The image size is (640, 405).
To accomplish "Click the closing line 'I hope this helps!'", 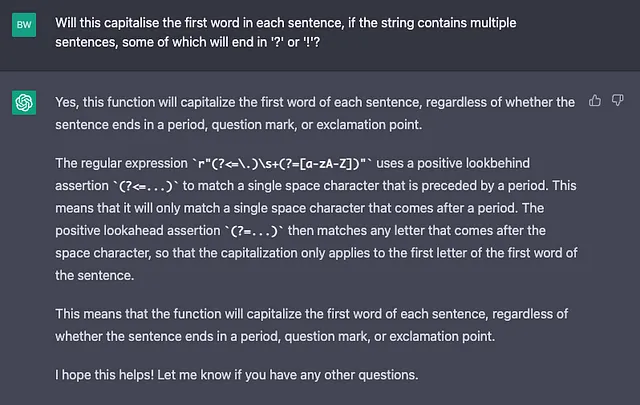I will pos(237,375).
